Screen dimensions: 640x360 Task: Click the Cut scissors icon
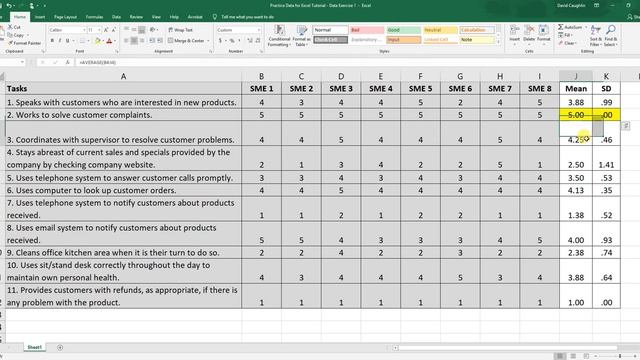[x=11, y=27]
